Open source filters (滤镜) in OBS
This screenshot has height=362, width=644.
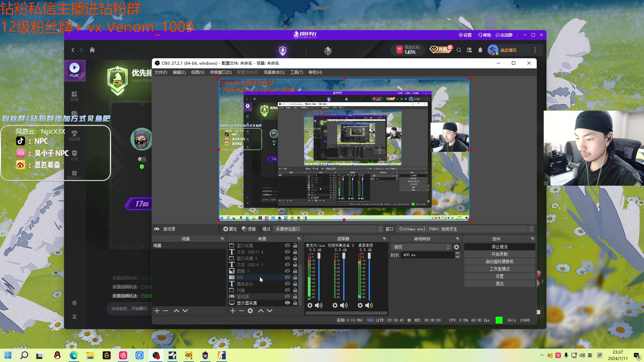tap(249, 229)
